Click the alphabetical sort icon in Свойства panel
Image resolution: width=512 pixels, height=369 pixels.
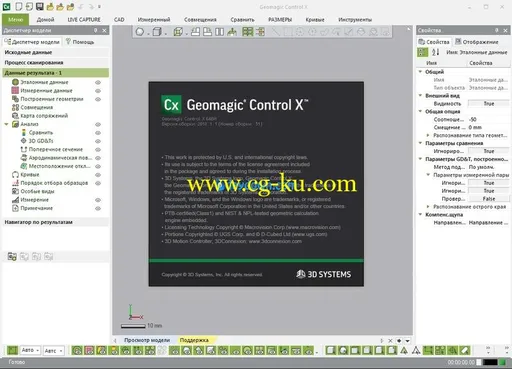pos(435,52)
